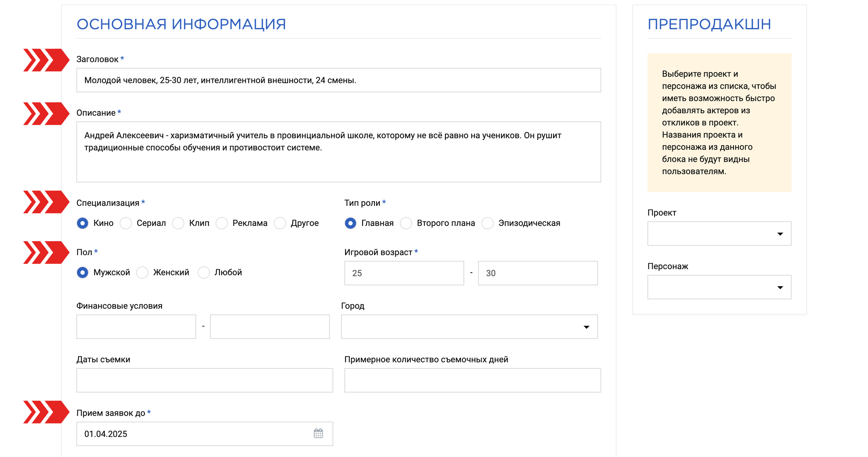Image resolution: width=868 pixels, height=457 pixels.
Task: Click red arrow marker beside Описание
Action: (46, 114)
